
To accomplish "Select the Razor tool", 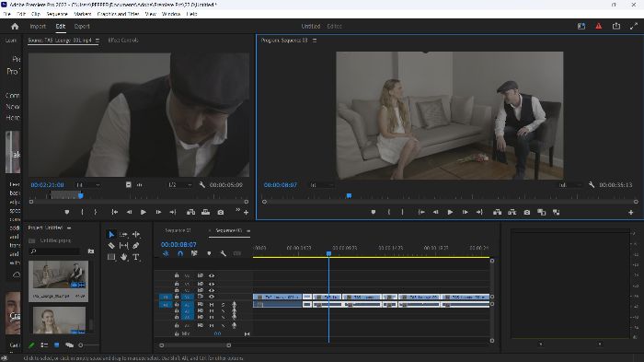I will pyautogui.click(x=111, y=246).
